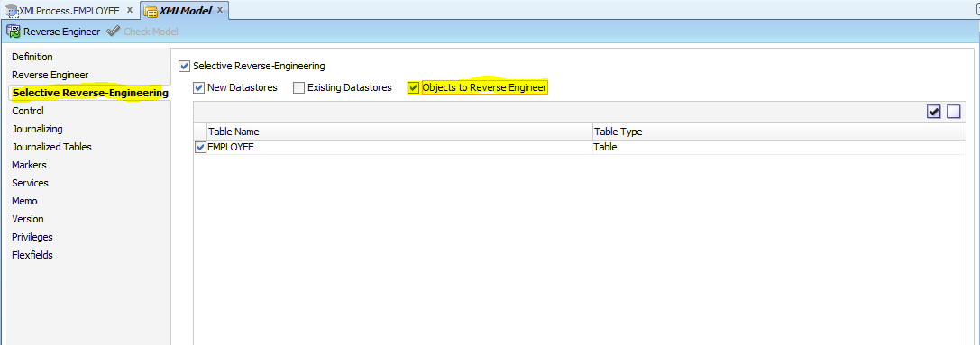This screenshot has height=345, width=980.
Task: Open the Markers section
Action: click(30, 165)
